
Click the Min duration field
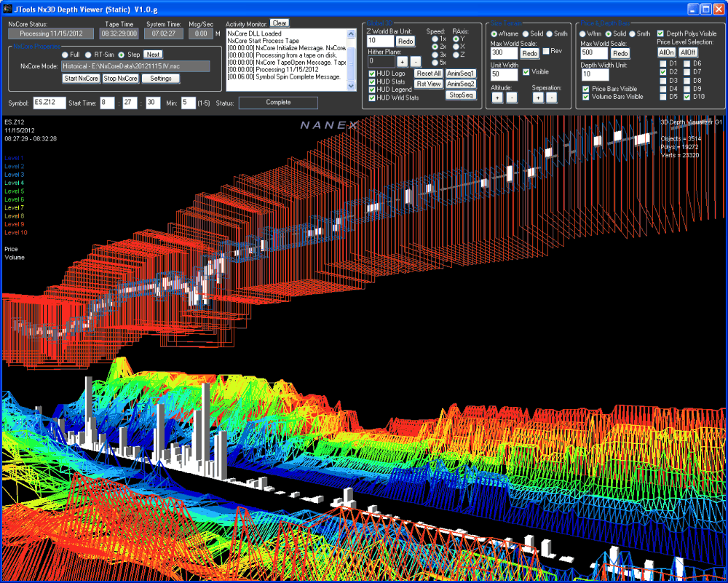(189, 103)
